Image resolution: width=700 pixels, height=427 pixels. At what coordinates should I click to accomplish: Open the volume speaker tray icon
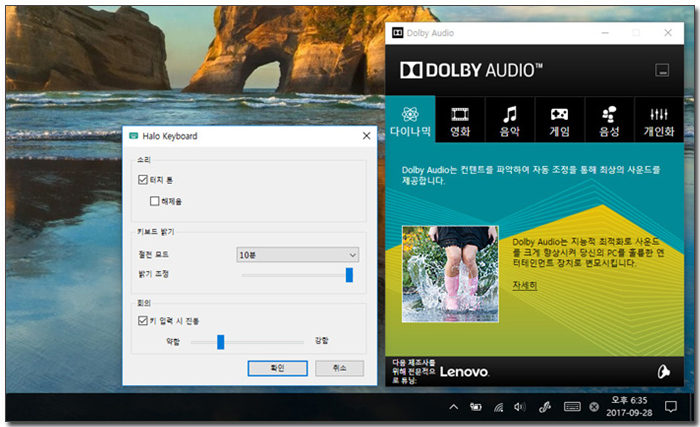tap(520, 407)
